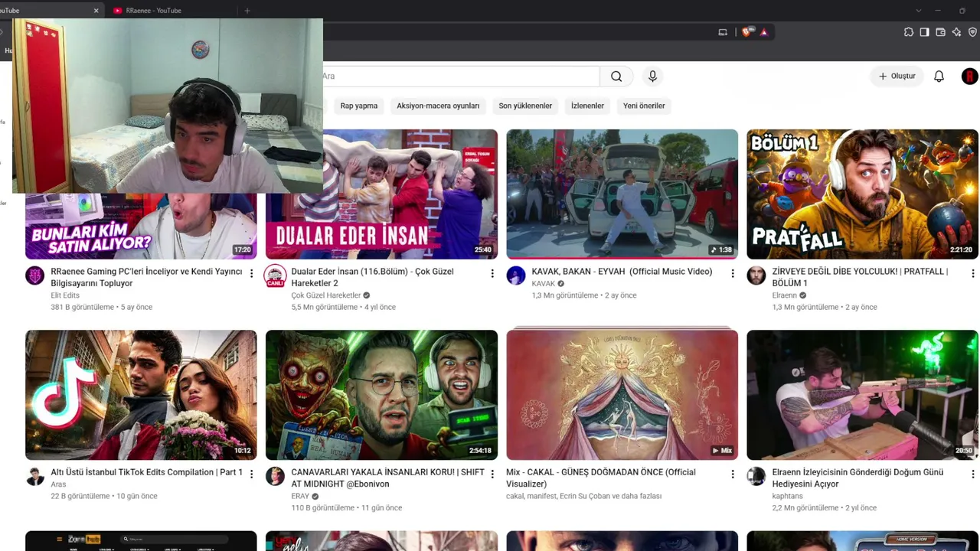Open KAVAK, BAKAN - EYVAH video title
Image resolution: width=980 pixels, height=551 pixels.
tap(622, 272)
